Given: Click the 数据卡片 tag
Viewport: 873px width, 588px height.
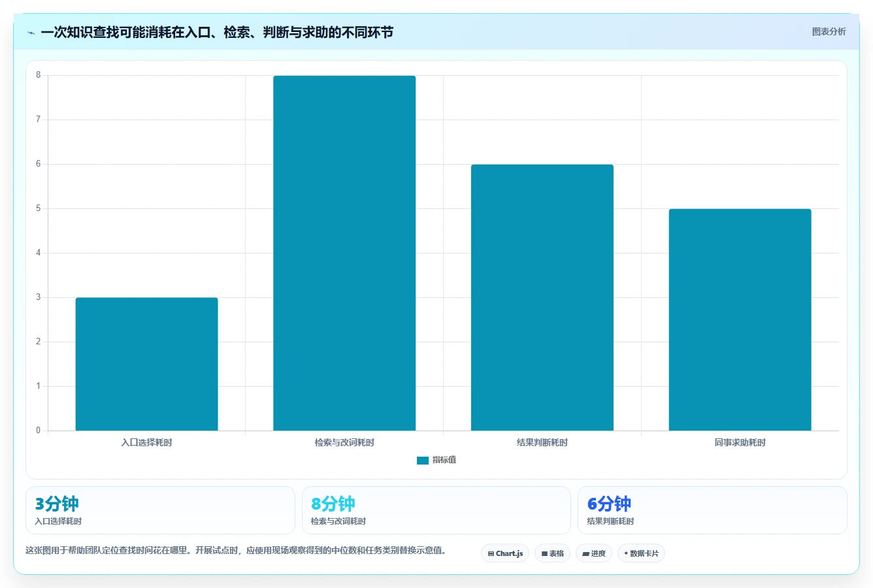Looking at the screenshot, I should [x=641, y=553].
